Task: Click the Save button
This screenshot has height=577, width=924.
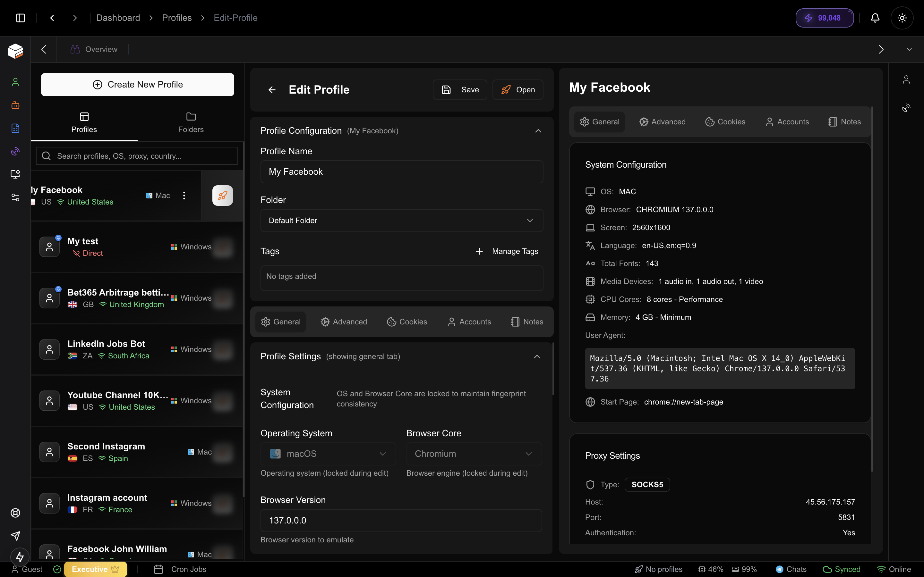Action: pyautogui.click(x=460, y=90)
